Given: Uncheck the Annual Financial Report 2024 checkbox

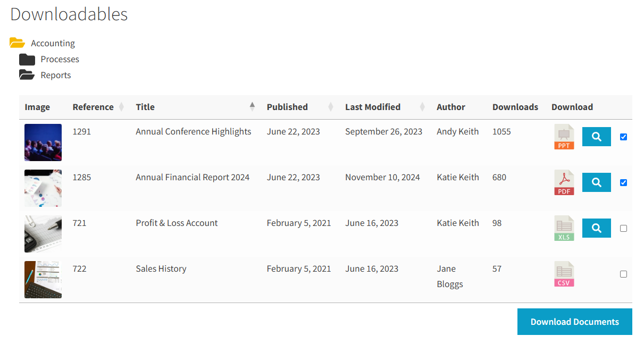Looking at the screenshot, I should (623, 183).
